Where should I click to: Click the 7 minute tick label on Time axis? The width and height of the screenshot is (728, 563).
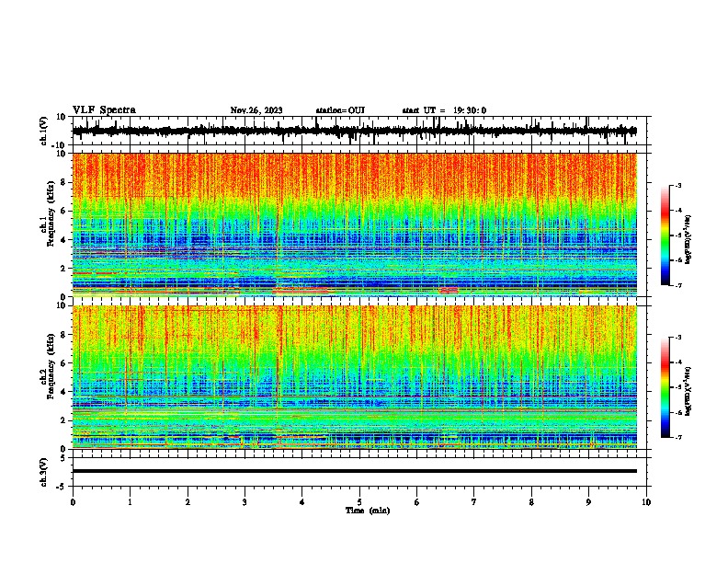474,502
